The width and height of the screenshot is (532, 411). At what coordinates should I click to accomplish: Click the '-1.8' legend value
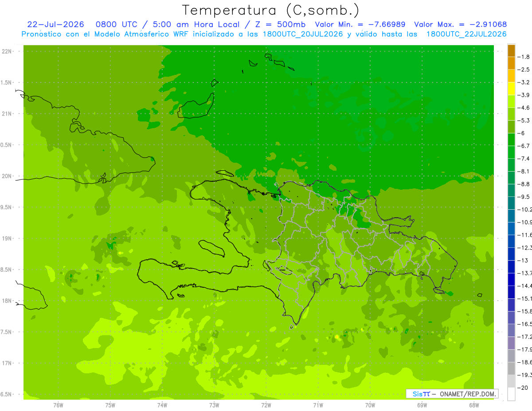tap(524, 57)
